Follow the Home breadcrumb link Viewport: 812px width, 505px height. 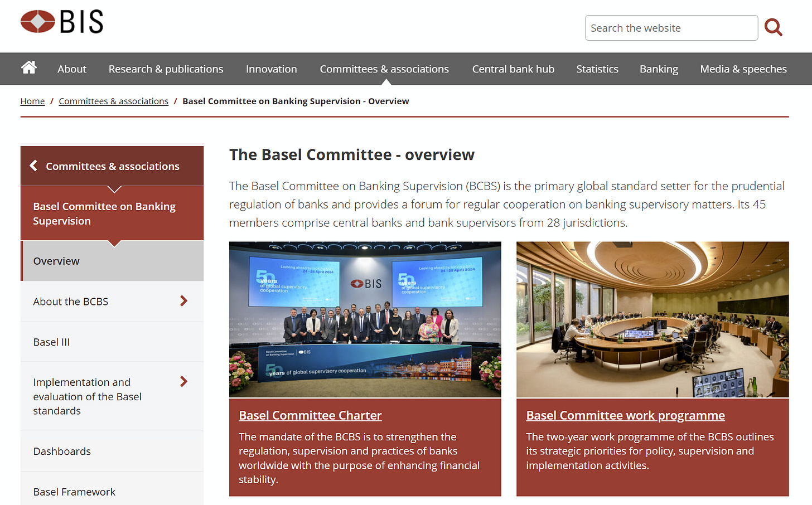[x=32, y=101]
